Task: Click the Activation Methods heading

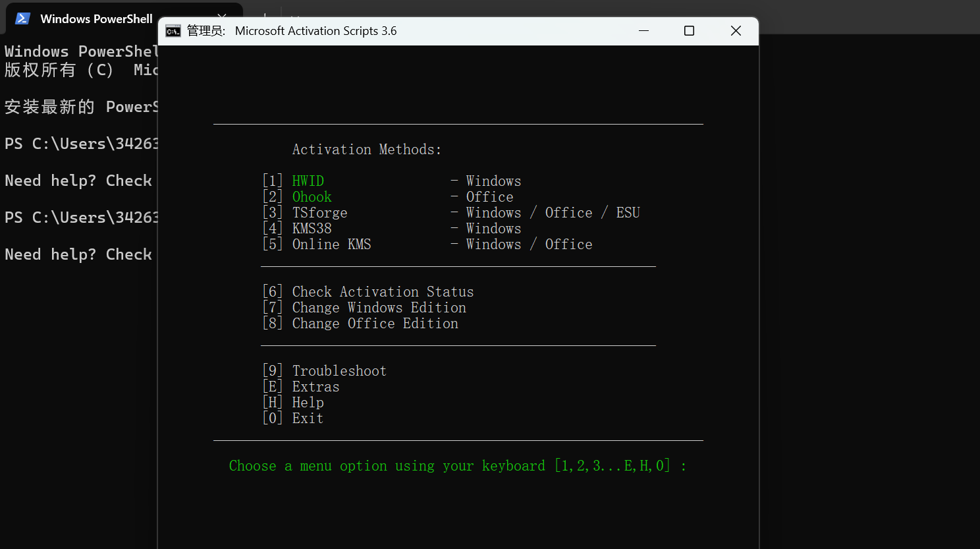Action: click(367, 149)
